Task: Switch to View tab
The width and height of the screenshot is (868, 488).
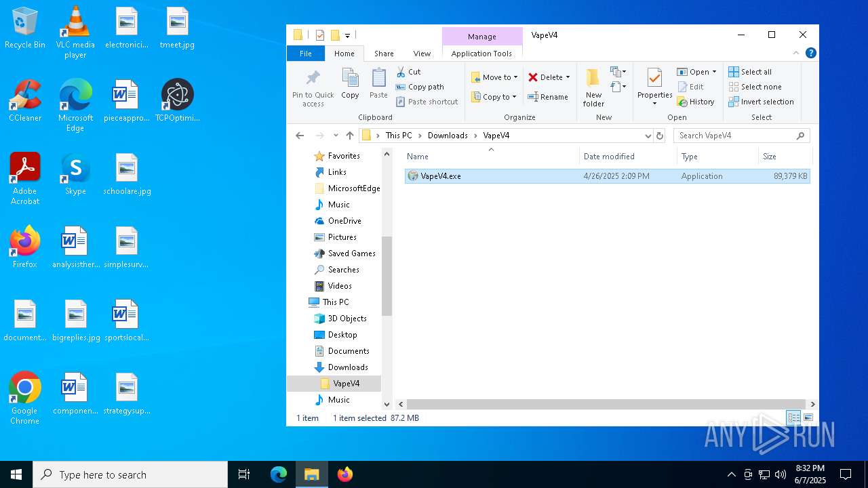Action: click(422, 54)
